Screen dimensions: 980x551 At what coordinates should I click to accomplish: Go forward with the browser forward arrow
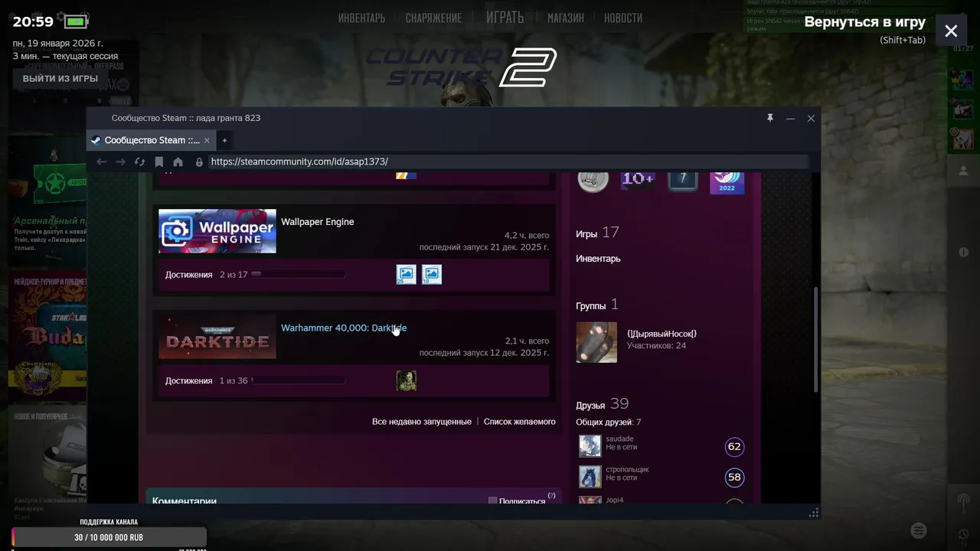point(120,161)
